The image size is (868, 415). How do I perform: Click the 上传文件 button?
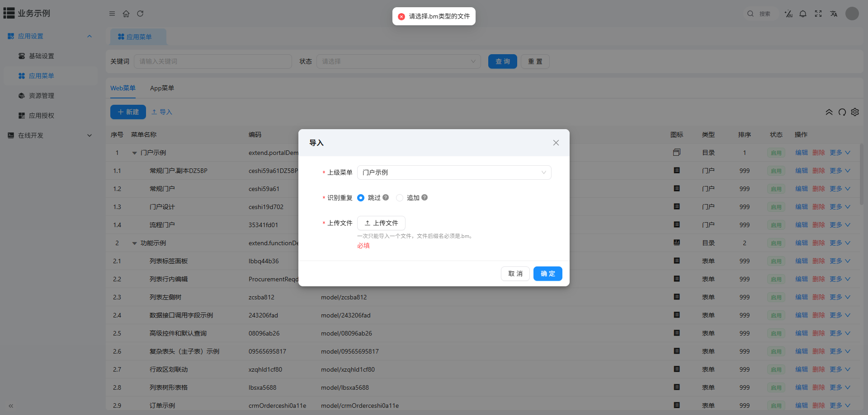point(381,223)
